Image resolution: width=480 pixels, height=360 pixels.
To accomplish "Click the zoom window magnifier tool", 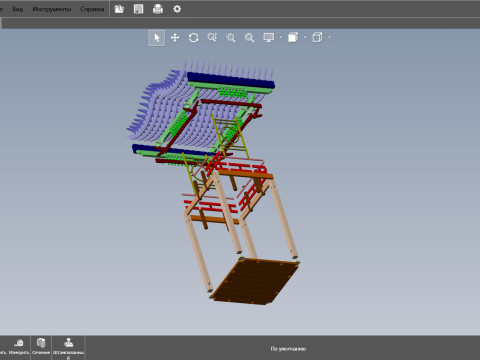I will [x=231, y=38].
